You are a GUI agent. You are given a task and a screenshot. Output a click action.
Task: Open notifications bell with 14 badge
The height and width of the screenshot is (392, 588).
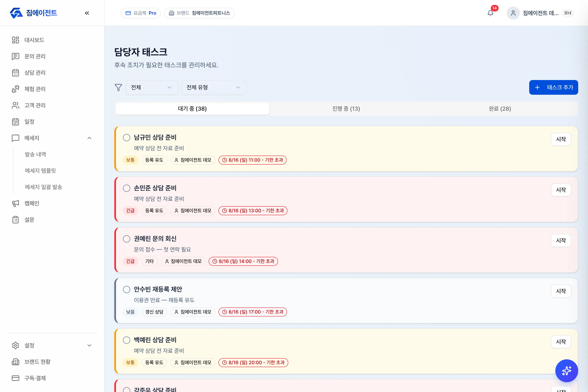click(490, 13)
